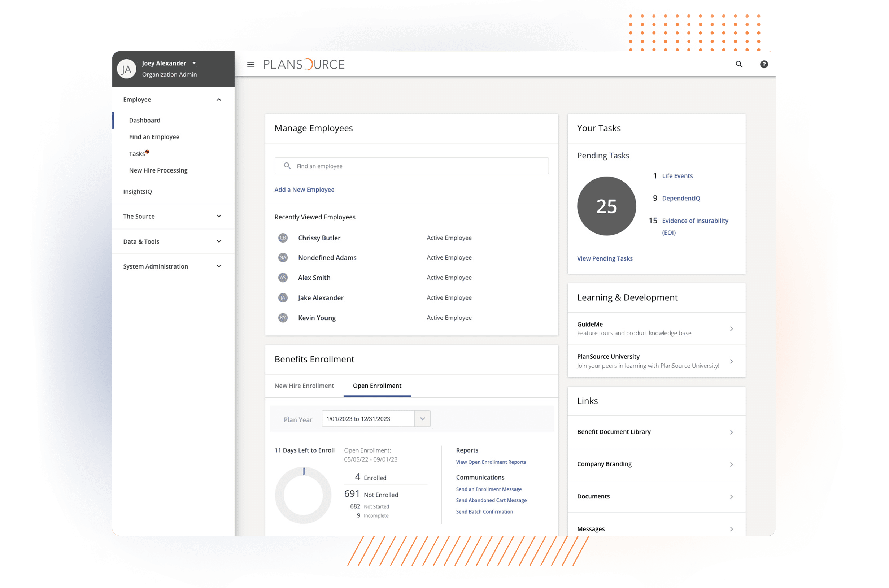Open the hamburger menu icon
This screenshot has height=588, width=889.
point(251,65)
